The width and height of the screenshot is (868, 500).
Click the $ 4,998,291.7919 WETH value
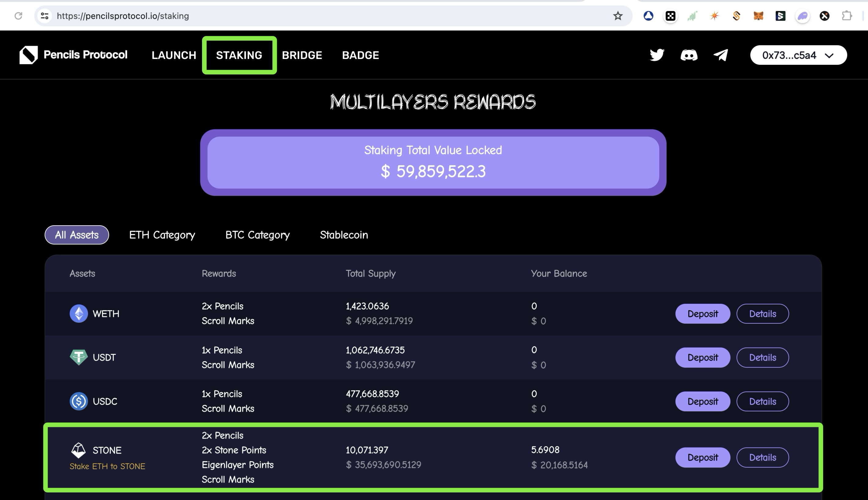pos(379,321)
